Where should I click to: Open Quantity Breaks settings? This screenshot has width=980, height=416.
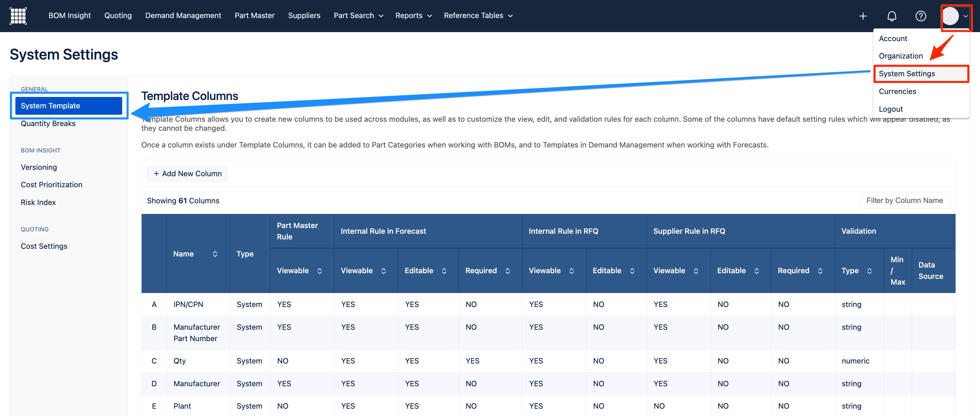(x=48, y=124)
